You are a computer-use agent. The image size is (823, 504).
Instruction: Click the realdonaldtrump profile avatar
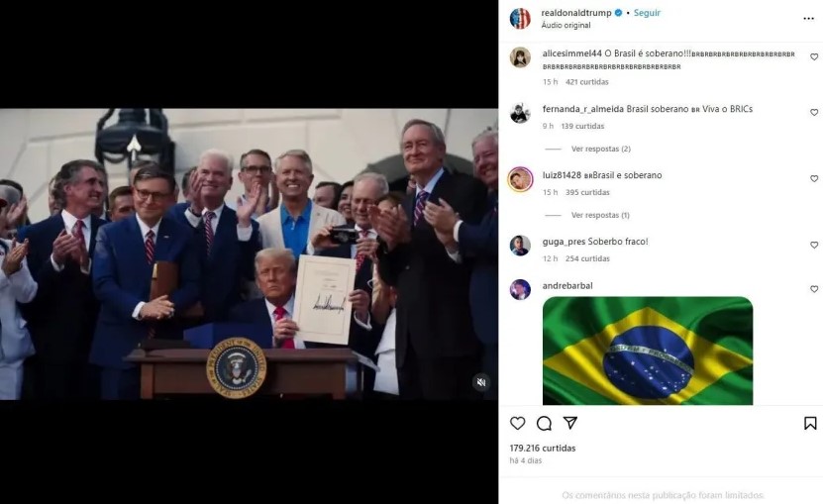[520, 19]
